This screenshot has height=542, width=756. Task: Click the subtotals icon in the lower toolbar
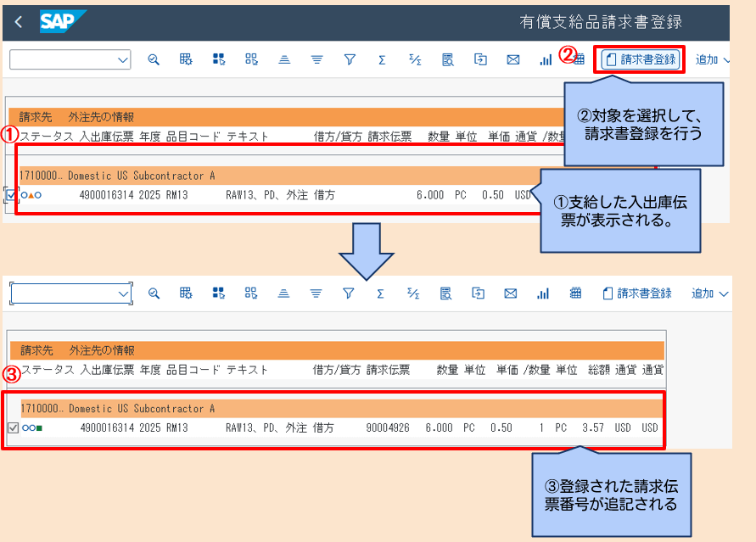coord(413,293)
